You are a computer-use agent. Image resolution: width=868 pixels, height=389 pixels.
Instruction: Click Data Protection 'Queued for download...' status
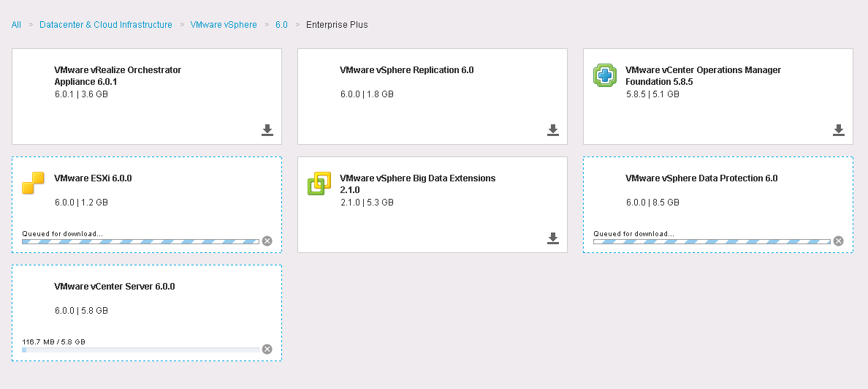[x=634, y=234]
